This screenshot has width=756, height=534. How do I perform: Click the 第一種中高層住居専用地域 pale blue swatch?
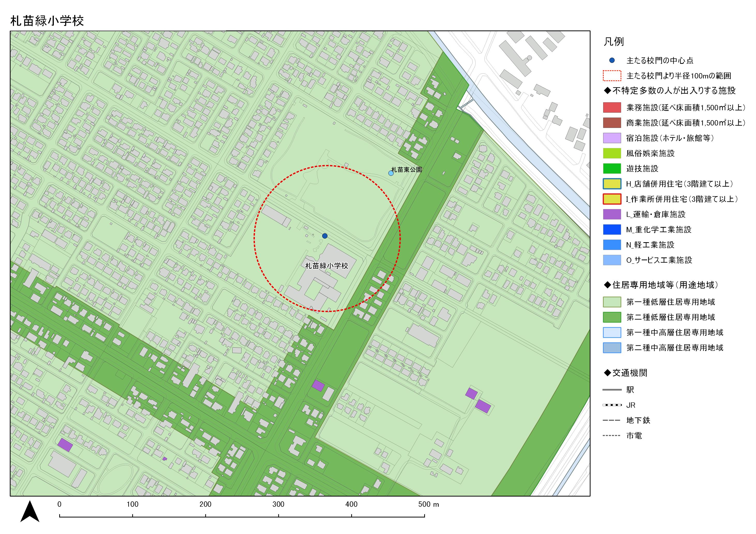click(x=612, y=333)
